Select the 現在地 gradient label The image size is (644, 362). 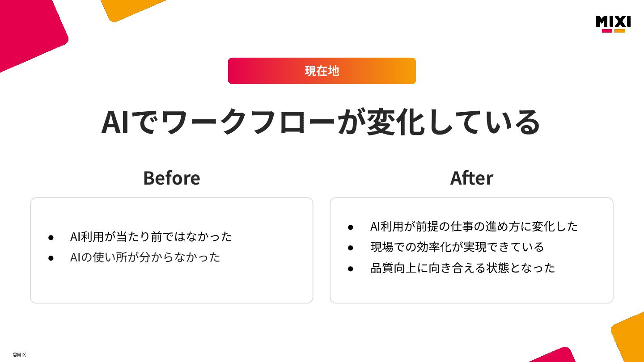(322, 71)
